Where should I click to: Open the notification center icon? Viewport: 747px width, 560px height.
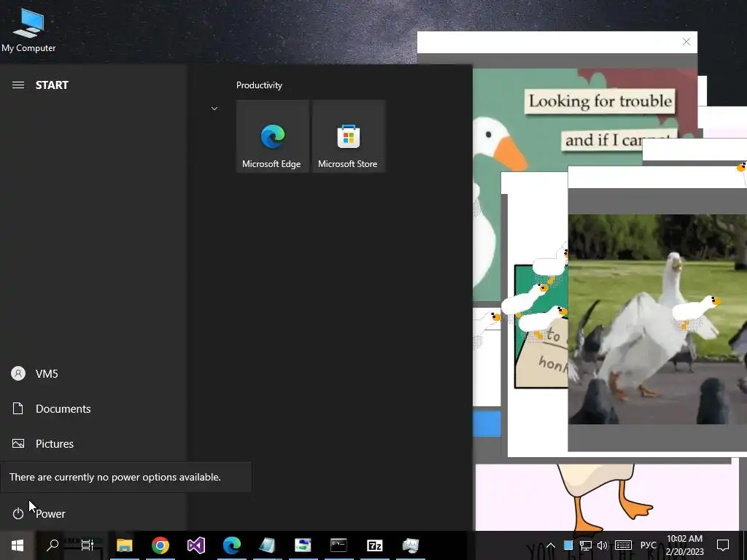pos(723,545)
